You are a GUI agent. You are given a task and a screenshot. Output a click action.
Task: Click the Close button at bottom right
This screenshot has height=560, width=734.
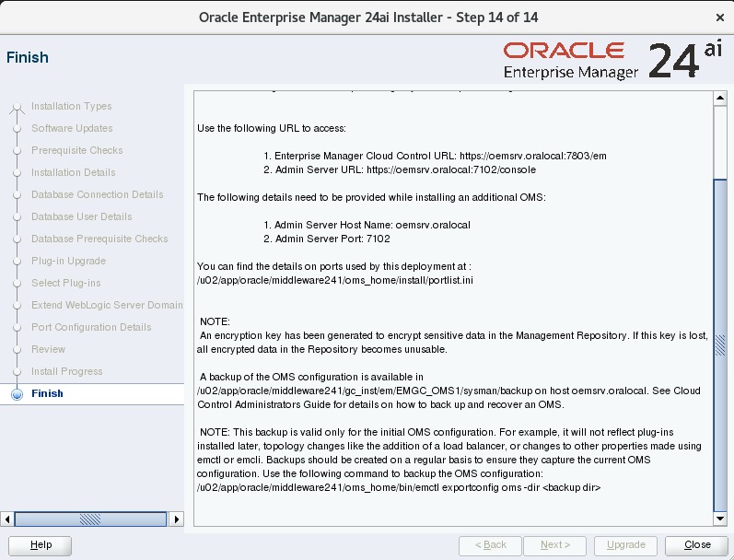[696, 545]
